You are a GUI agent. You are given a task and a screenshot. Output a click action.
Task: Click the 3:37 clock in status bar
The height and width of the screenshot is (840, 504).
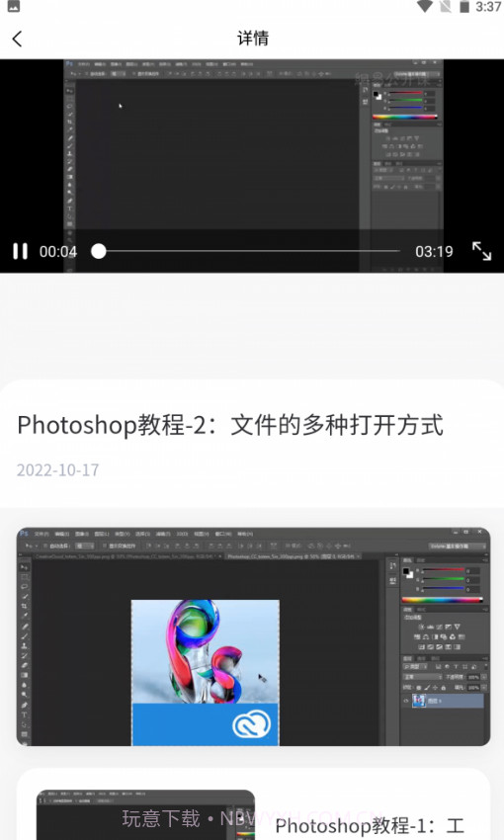(x=488, y=7)
